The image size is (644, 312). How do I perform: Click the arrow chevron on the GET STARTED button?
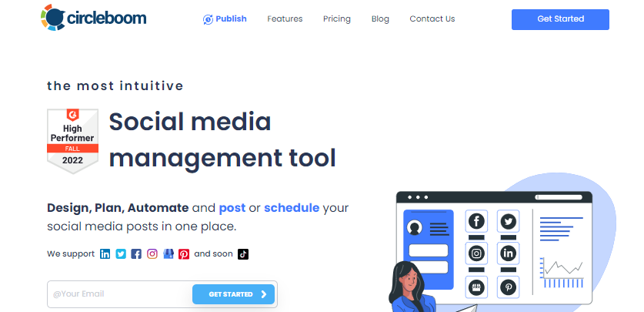264,294
